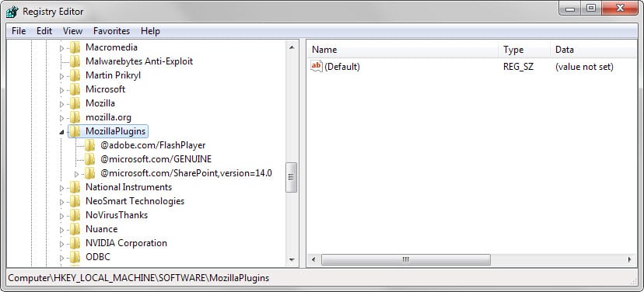This screenshot has height=292, width=644.
Task: Expand the NeoSmart Technologies key
Action: click(x=62, y=202)
